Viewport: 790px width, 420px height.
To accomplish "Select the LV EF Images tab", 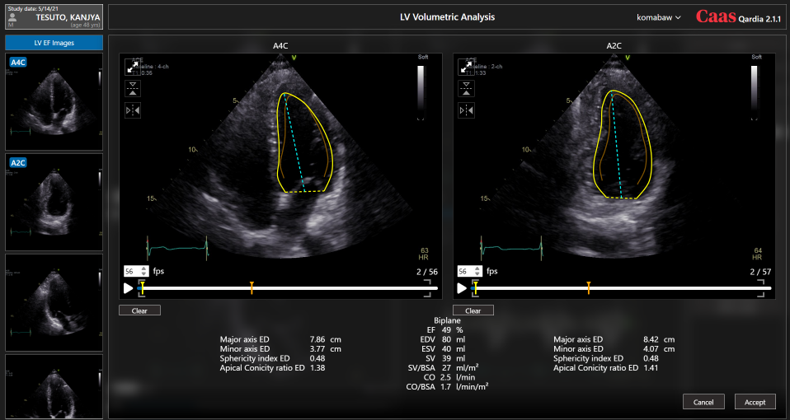I will [x=54, y=43].
